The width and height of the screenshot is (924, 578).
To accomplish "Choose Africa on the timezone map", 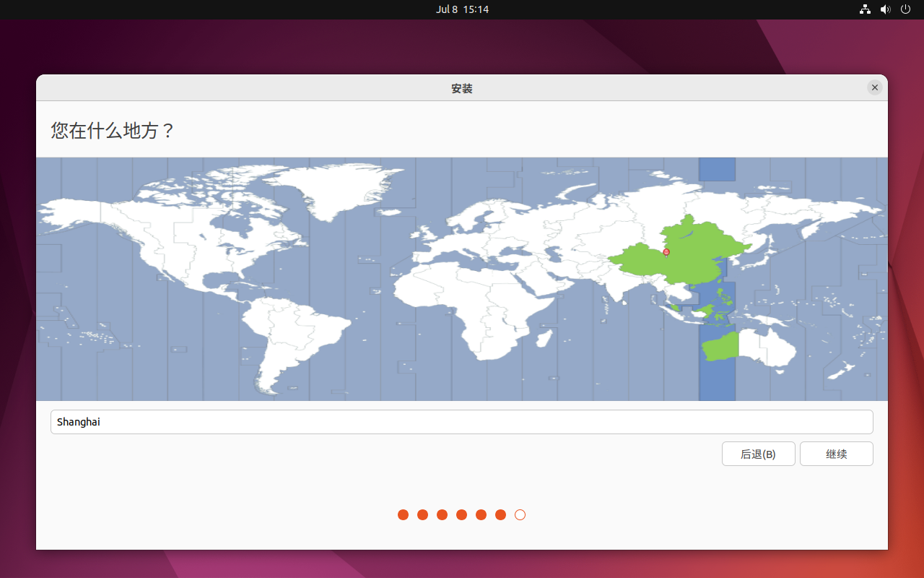I will click(x=469, y=303).
